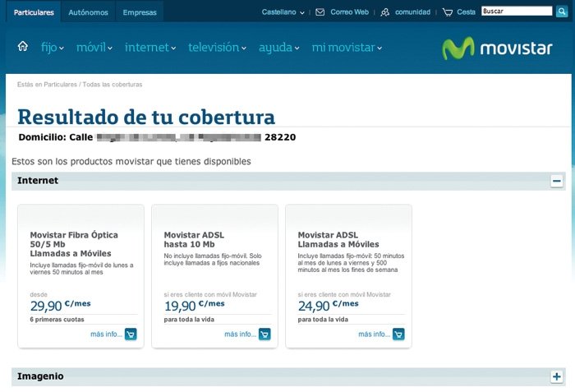Click the Internet section header title
Image resolution: width=575 pixels, height=392 pixels.
(x=38, y=181)
